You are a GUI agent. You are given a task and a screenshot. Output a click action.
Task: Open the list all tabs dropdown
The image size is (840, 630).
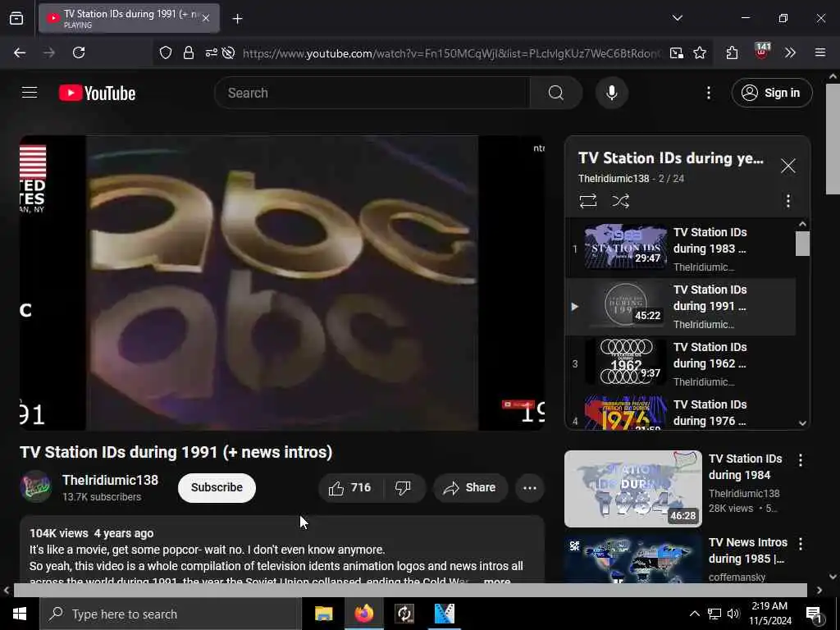[677, 18]
